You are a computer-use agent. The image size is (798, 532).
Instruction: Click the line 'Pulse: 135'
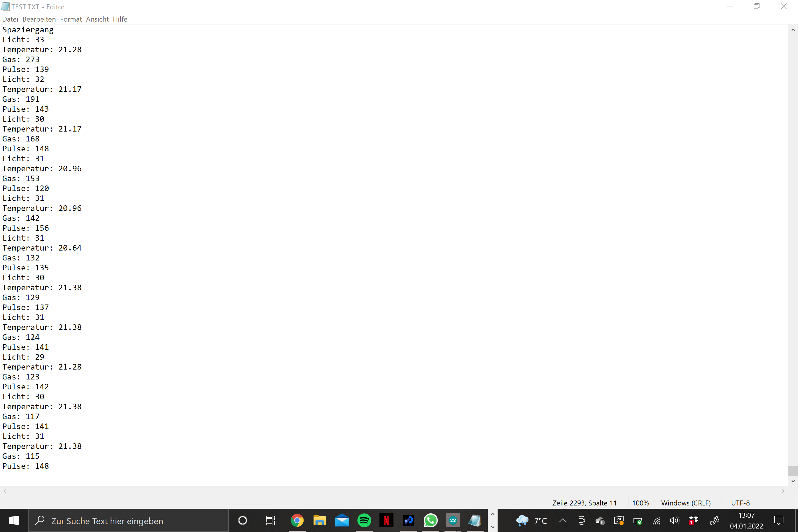pos(26,268)
